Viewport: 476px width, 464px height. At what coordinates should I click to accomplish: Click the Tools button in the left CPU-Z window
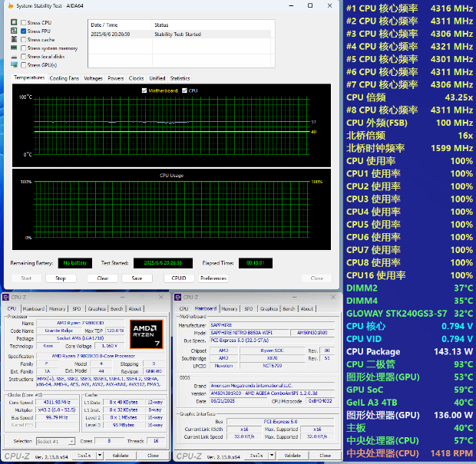(84, 456)
